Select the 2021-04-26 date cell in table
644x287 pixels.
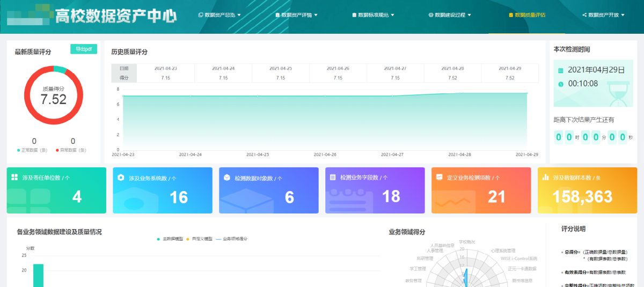[338, 69]
